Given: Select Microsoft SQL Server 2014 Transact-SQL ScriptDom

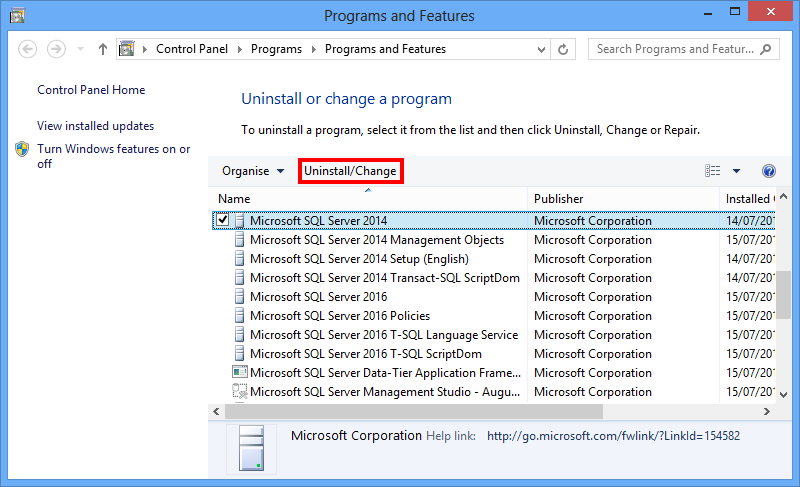Looking at the screenshot, I should tap(385, 277).
